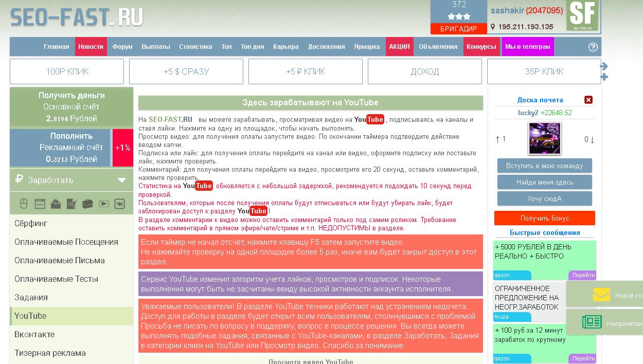Select Тизерная реклама in the sidebar

[72, 353]
